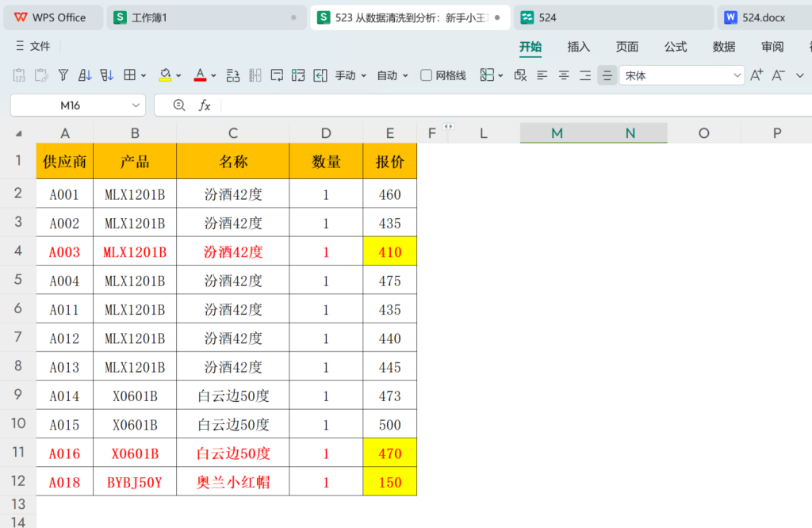The height and width of the screenshot is (528, 812).
Task: Click the 供应商 header cell
Action: pyautogui.click(x=65, y=162)
